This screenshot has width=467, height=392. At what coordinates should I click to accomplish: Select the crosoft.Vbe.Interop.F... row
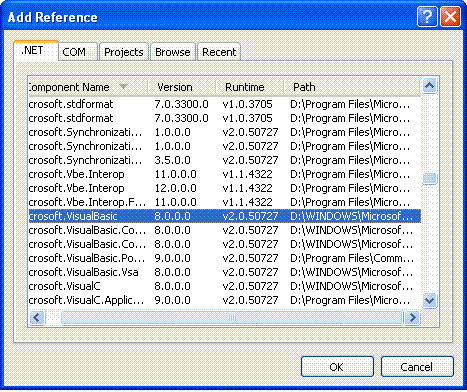225,202
